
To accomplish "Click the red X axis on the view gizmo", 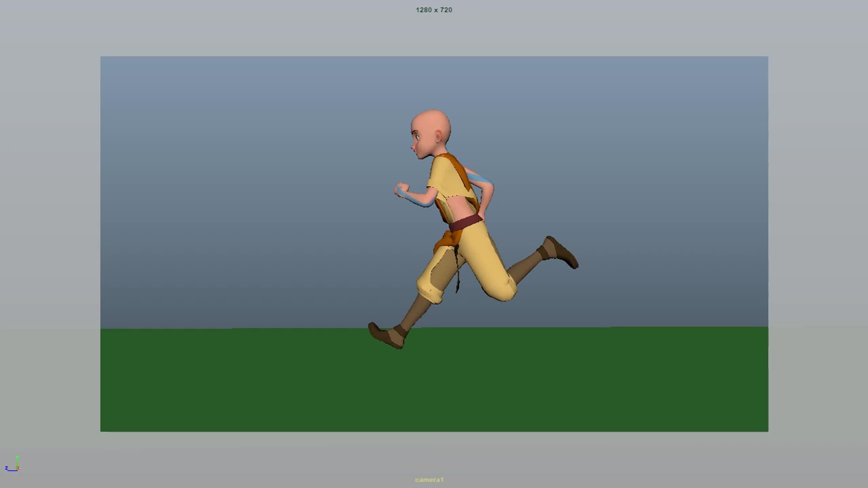I will coord(19,468).
